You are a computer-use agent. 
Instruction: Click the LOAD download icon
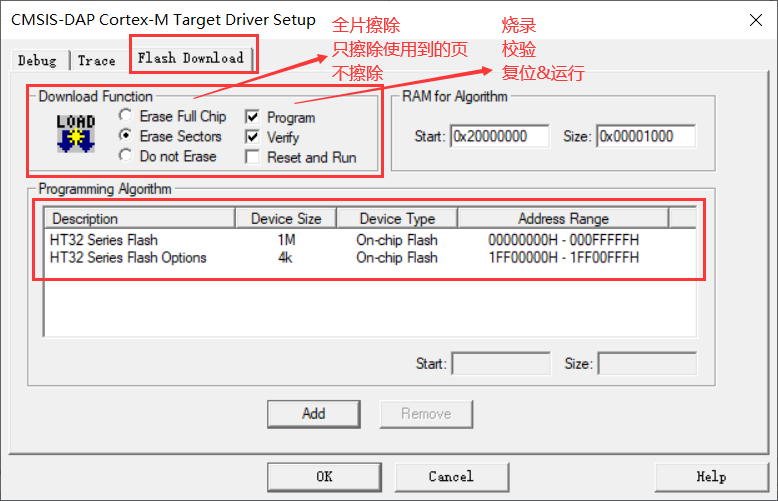point(76,134)
